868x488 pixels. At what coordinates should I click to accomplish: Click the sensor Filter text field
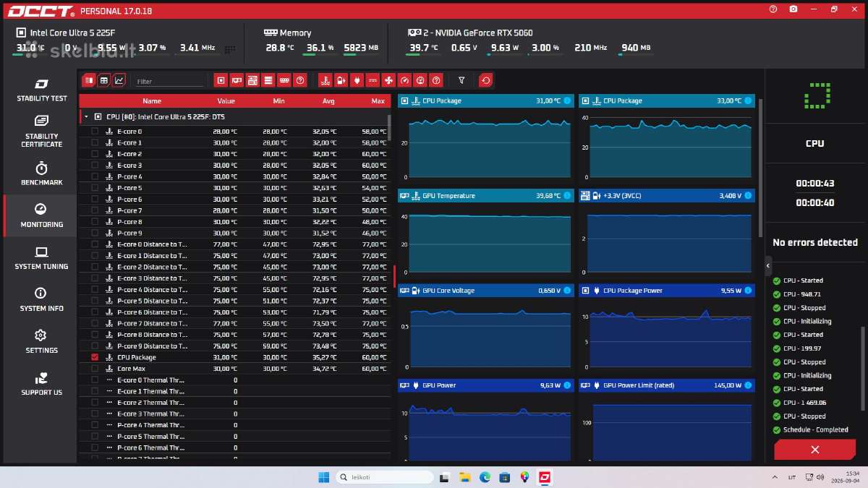(169, 82)
